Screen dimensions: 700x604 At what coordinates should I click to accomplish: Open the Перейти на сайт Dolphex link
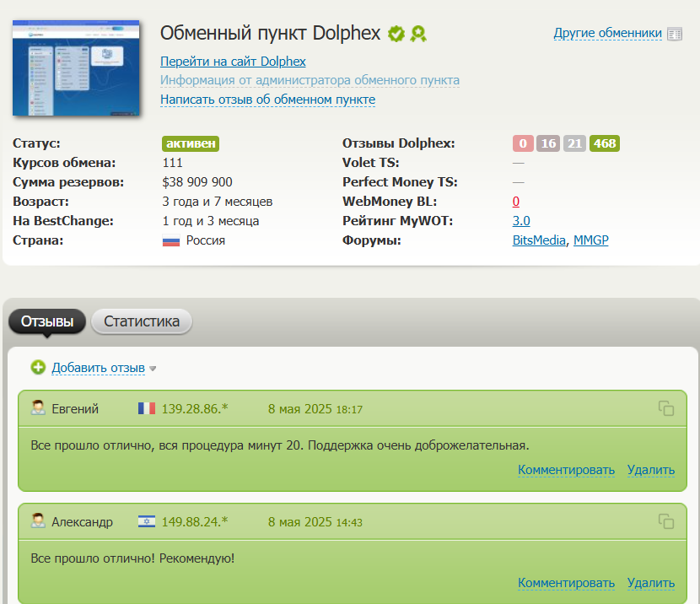[x=233, y=62]
